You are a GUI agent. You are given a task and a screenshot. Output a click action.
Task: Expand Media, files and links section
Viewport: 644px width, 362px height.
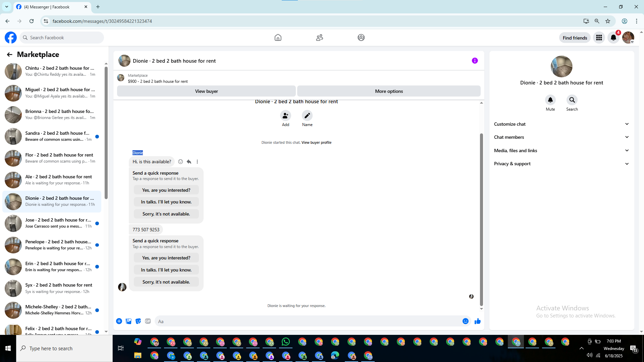coord(561,150)
